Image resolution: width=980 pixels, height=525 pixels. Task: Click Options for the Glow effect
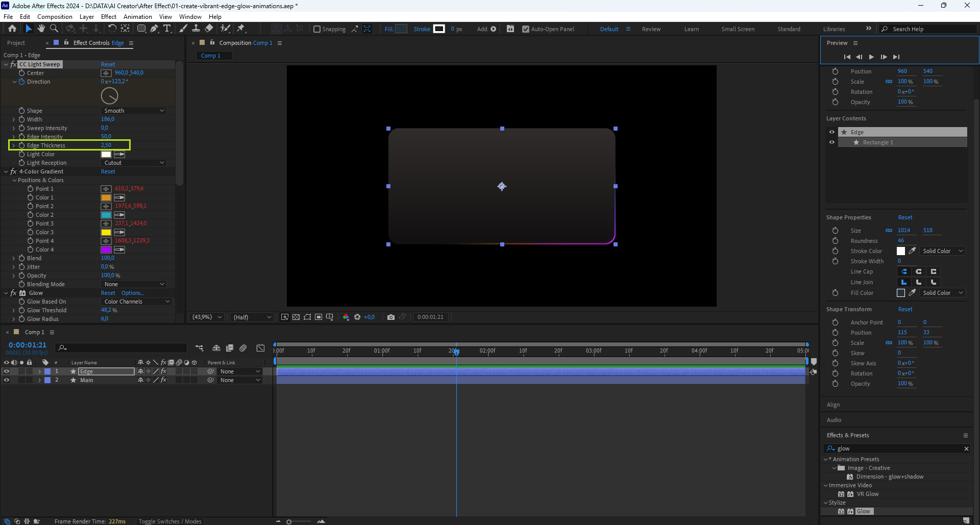(x=132, y=293)
